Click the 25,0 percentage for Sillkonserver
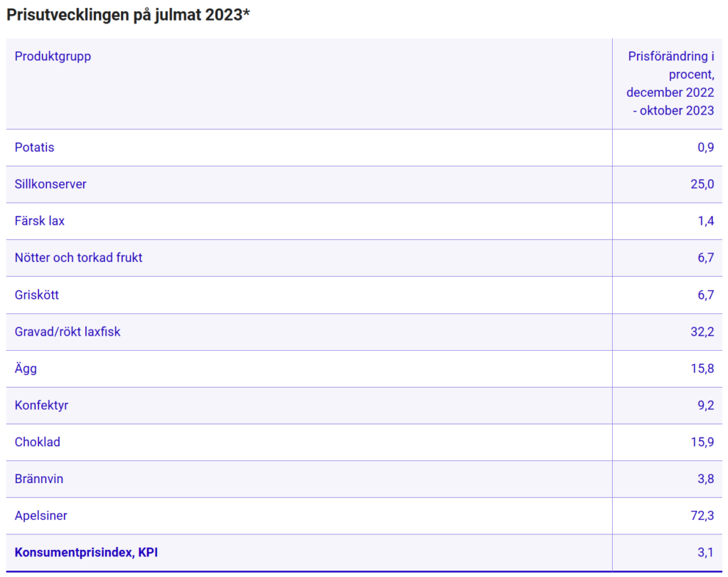This screenshot has width=728, height=577. (x=702, y=184)
